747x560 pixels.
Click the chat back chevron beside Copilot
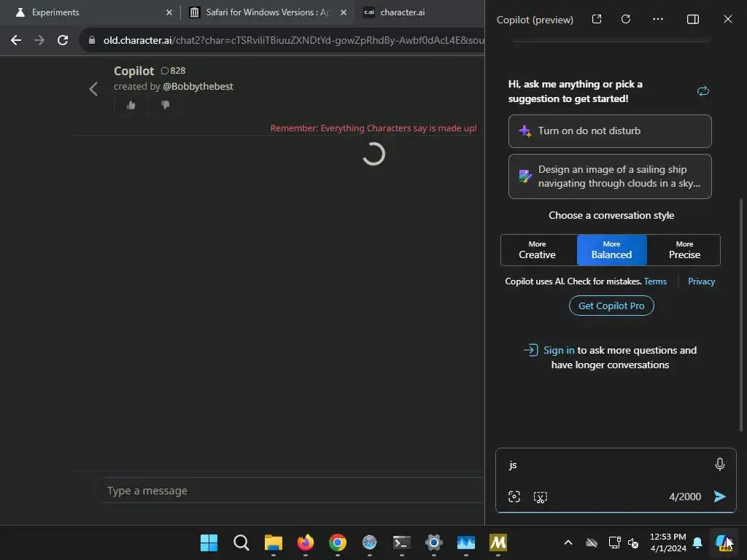coord(93,88)
